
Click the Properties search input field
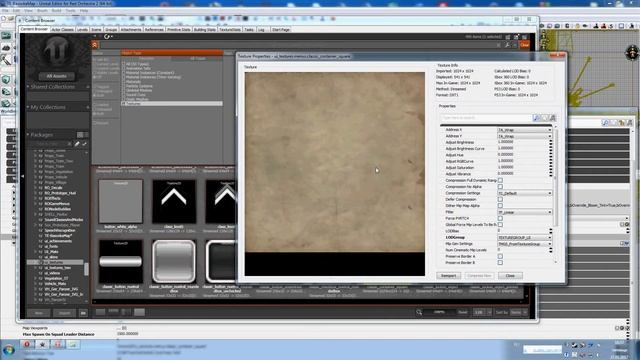[x=486, y=118]
